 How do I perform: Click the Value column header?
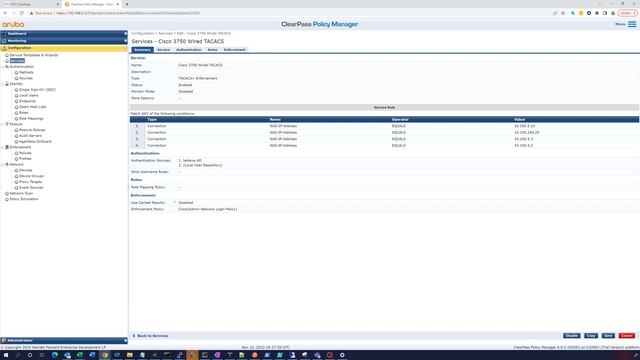pyautogui.click(x=520, y=120)
